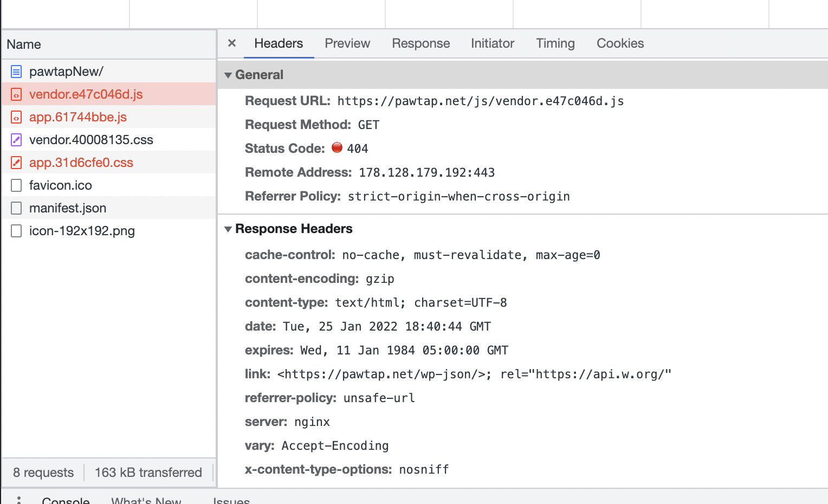Click the GET request method value
The height and width of the screenshot is (504, 828).
(x=368, y=125)
